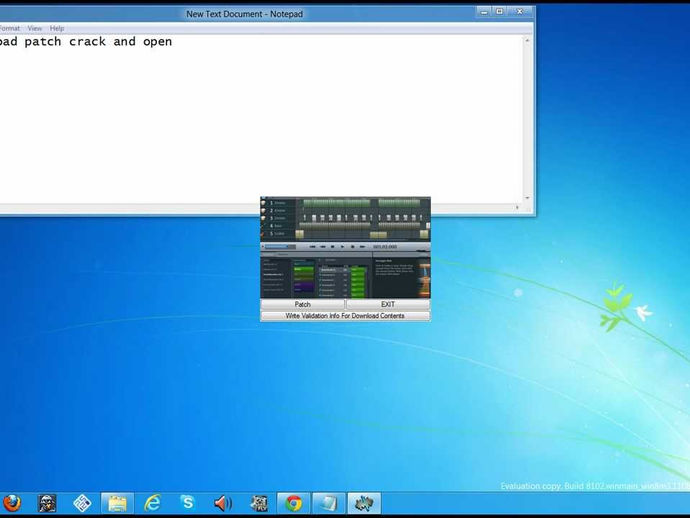Click the red speaker icon on taskbar
Viewport: 690px width, 518px height.
tap(223, 503)
